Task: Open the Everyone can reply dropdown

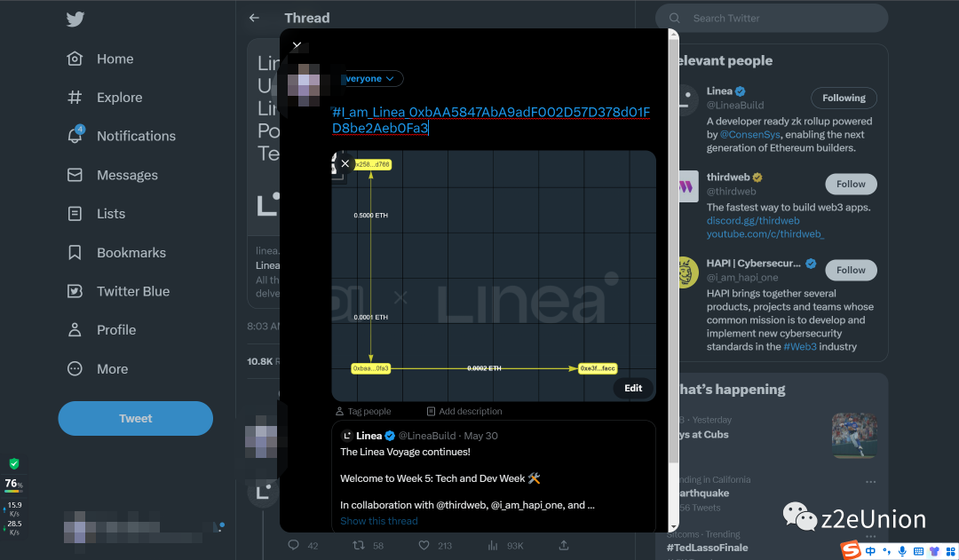Action: tap(370, 78)
